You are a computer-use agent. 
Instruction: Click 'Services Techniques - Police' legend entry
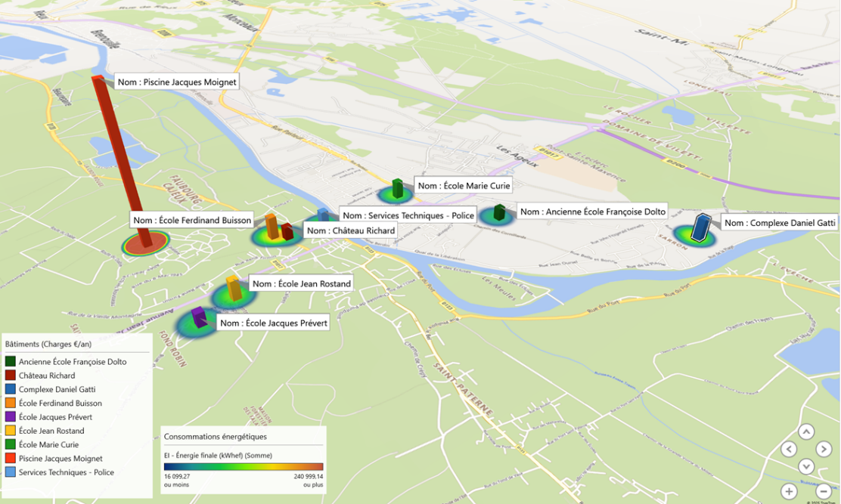click(x=67, y=472)
